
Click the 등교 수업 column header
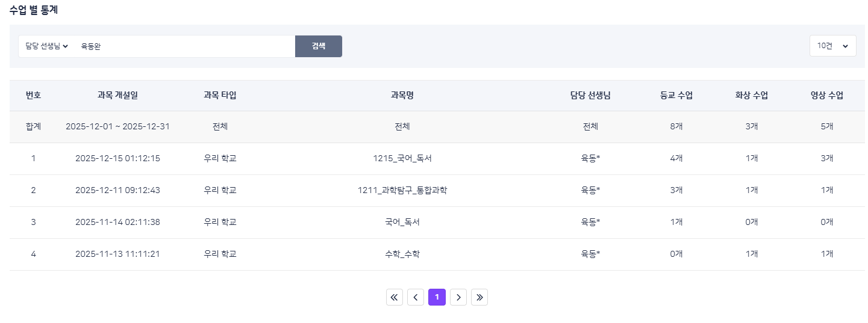tap(676, 95)
